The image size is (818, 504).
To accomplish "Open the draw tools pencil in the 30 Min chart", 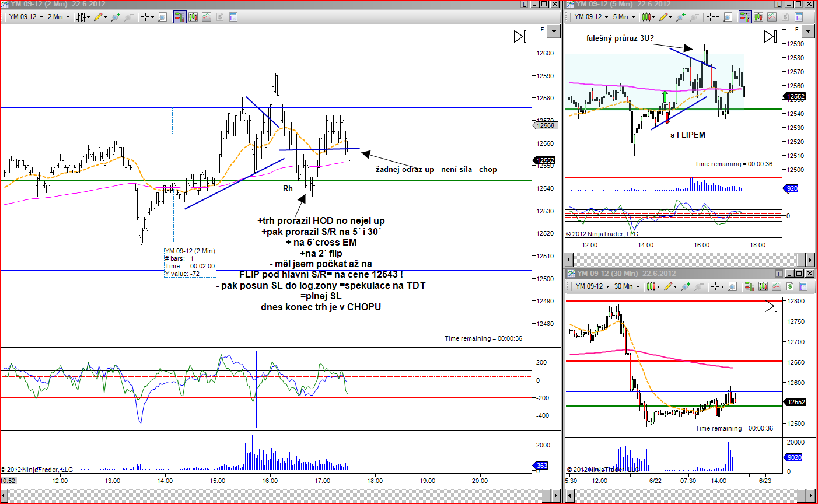I will click(669, 286).
